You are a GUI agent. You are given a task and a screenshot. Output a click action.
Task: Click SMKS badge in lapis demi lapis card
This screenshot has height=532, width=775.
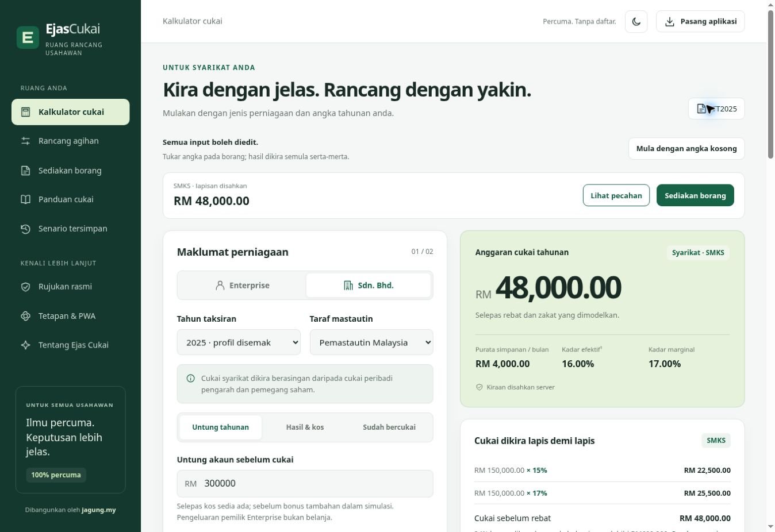click(716, 441)
